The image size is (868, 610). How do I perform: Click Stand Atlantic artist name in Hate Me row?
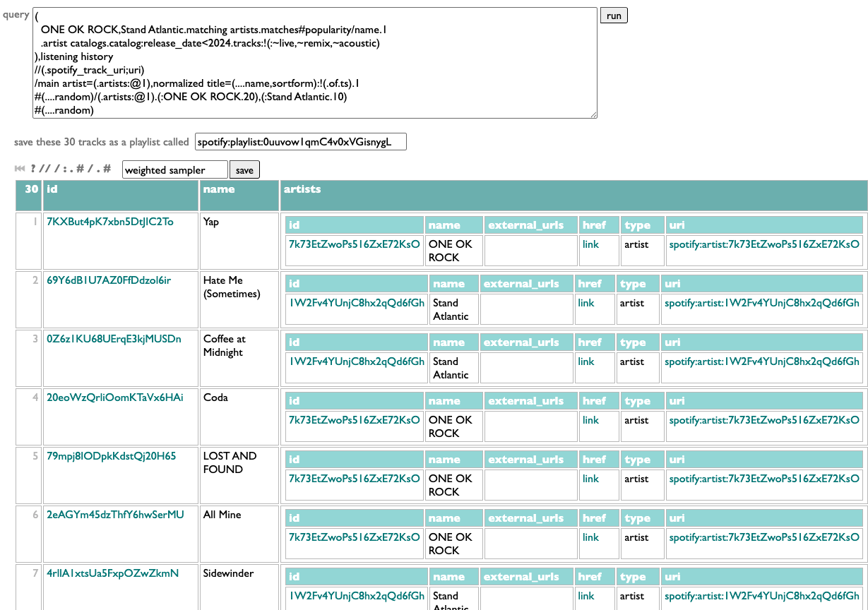click(x=451, y=309)
